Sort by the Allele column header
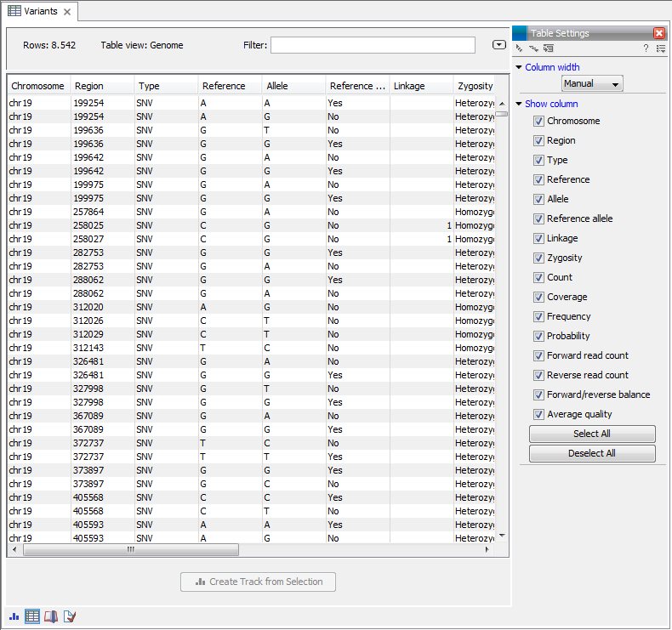The image size is (672, 630). click(x=293, y=86)
